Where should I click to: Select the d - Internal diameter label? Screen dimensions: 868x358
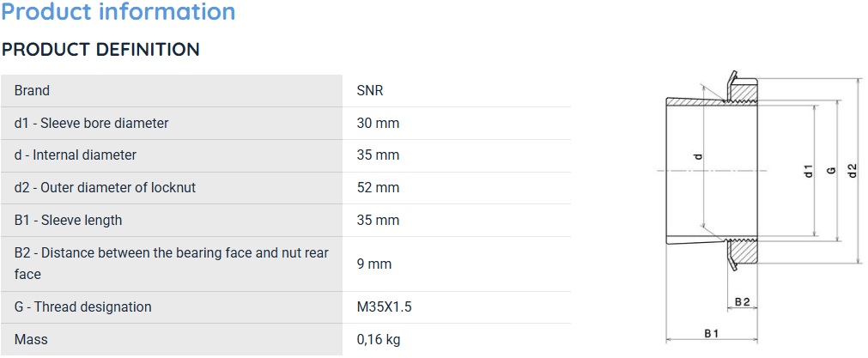pyautogui.click(x=76, y=155)
